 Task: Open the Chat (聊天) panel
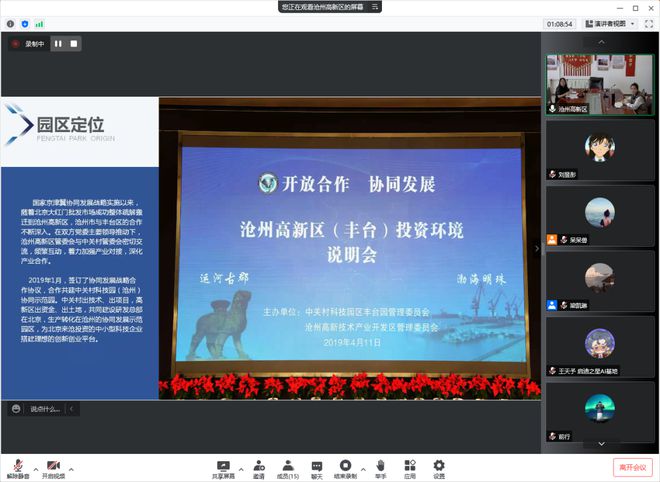317,469
